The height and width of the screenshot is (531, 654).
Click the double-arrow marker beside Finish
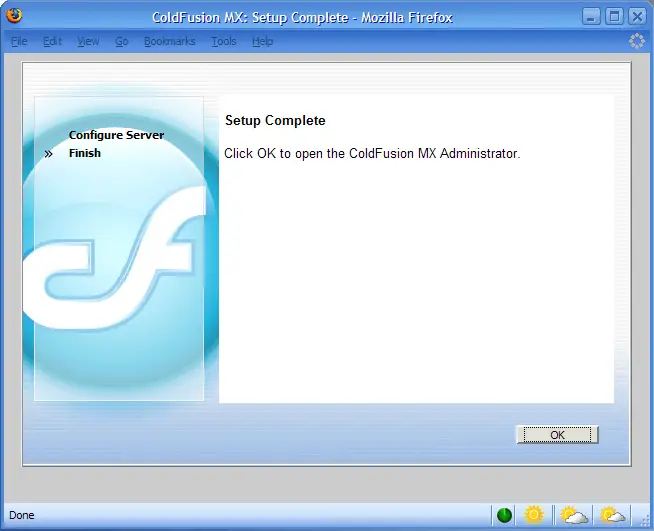[48, 154]
